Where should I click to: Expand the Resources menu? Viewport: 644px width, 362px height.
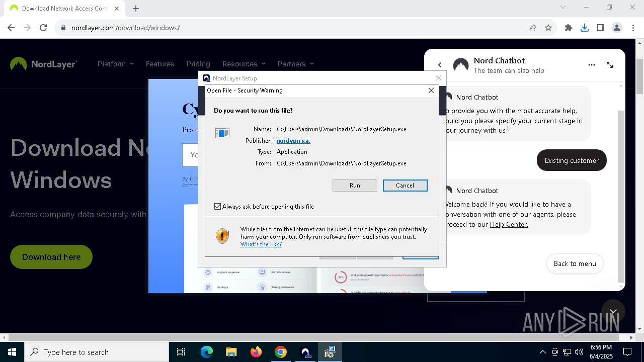(x=244, y=64)
